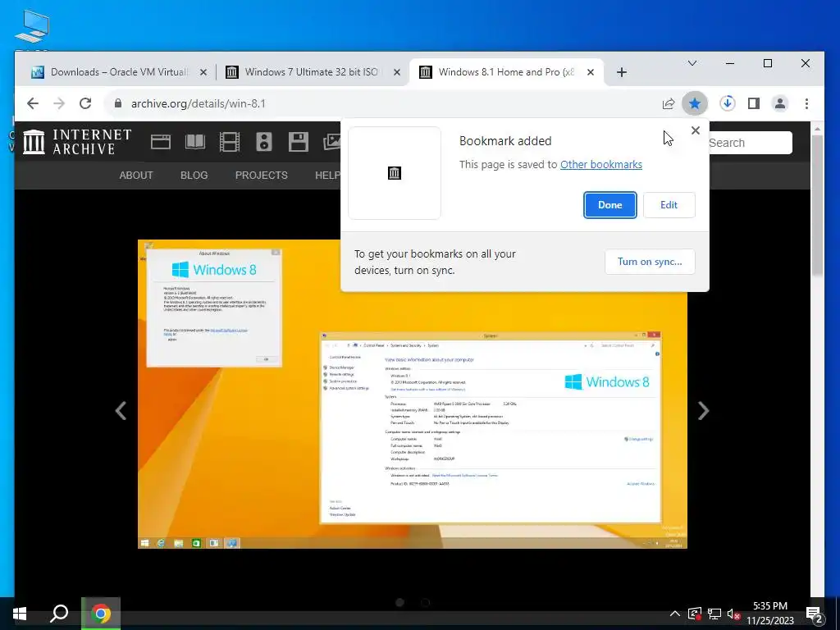Close the Oracle VM VirtualBox tab

(203, 72)
